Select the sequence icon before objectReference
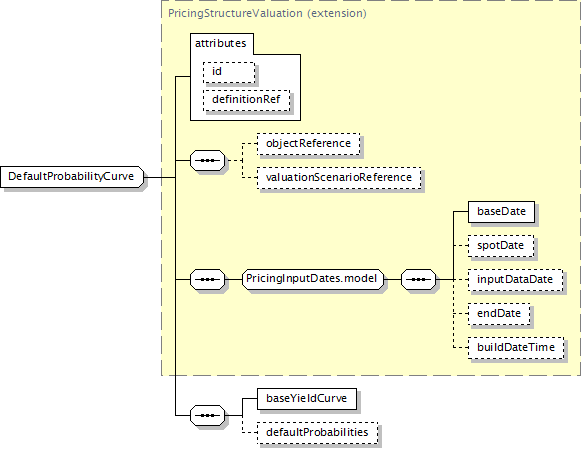This screenshot has width=581, height=449. (208, 160)
